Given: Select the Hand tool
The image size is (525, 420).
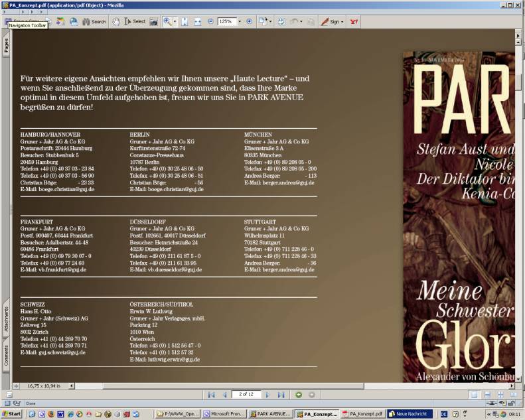Looking at the screenshot, I should click(116, 22).
